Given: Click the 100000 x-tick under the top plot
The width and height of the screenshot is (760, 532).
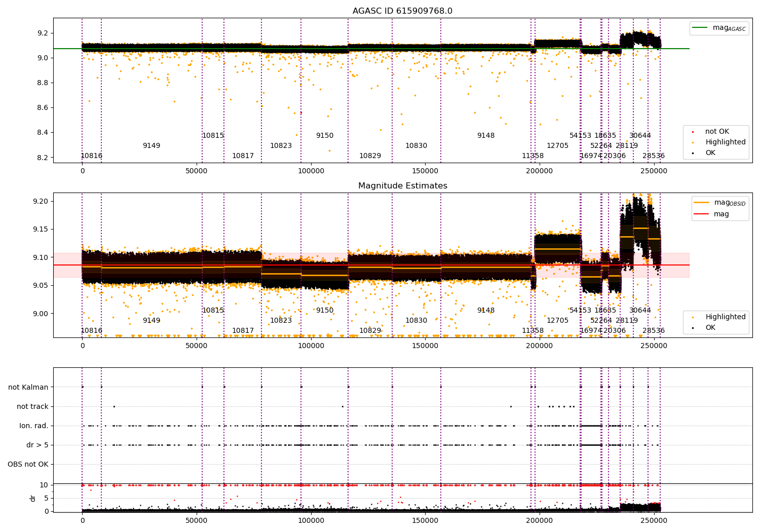Looking at the screenshot, I should (311, 171).
